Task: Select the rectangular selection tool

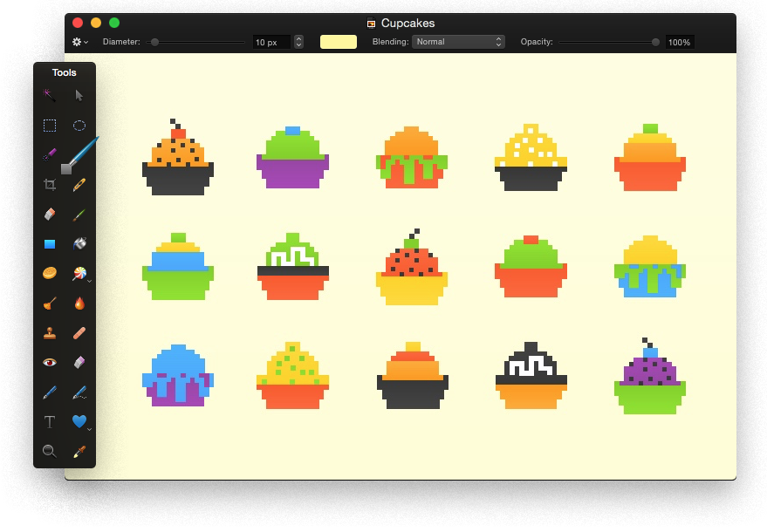Action: 50,125
